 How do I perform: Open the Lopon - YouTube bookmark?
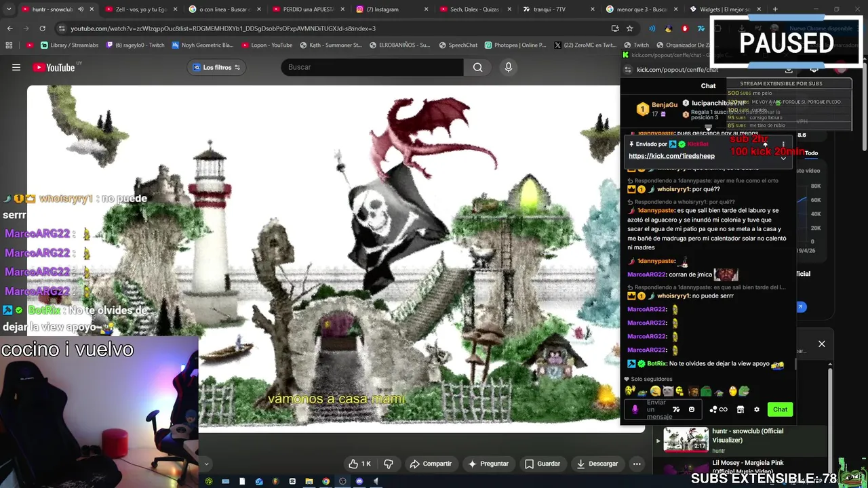click(x=267, y=45)
